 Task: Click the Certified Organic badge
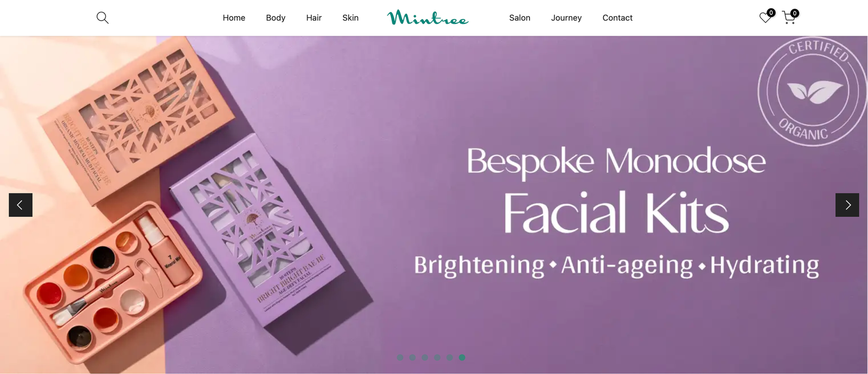(812, 91)
